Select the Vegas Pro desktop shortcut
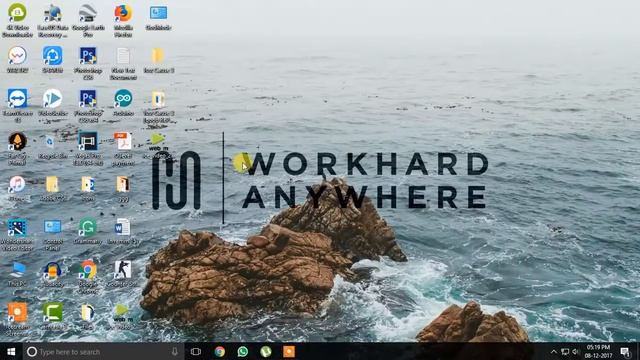This screenshot has height=360, width=640. [x=88, y=148]
